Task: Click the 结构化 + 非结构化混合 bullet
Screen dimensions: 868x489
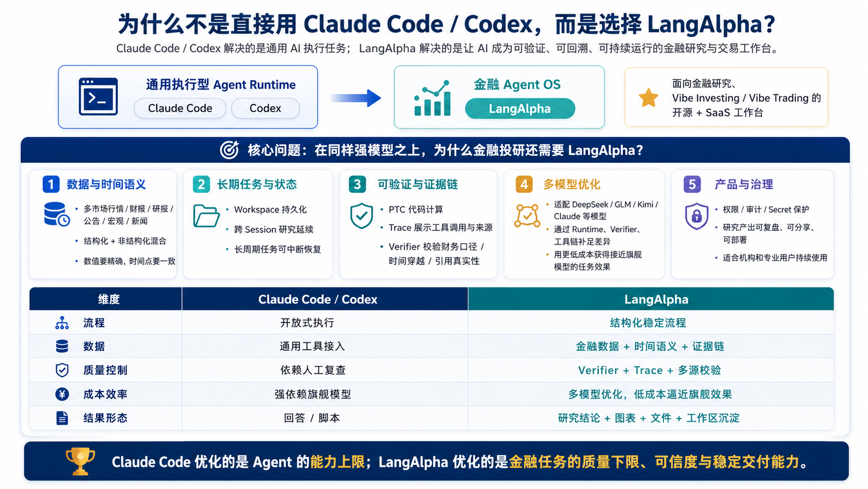Action: tap(125, 241)
